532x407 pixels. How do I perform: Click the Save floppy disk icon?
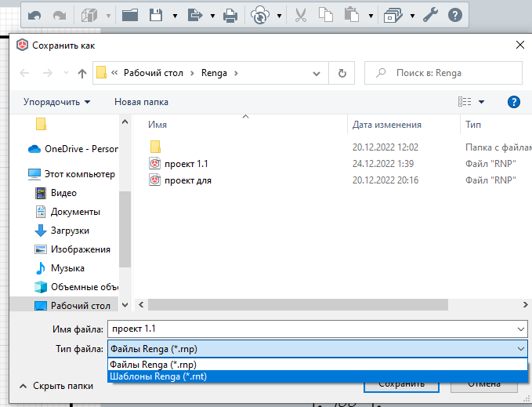tap(156, 15)
